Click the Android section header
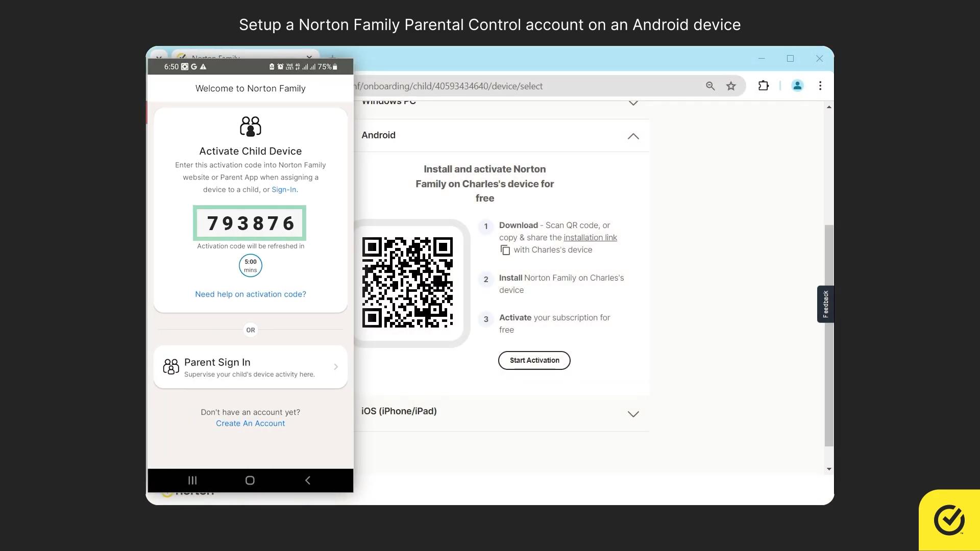The image size is (980, 551). (500, 135)
